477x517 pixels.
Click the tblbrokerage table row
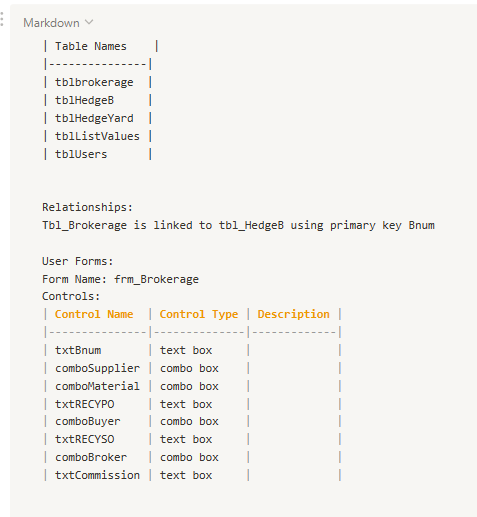(x=98, y=82)
